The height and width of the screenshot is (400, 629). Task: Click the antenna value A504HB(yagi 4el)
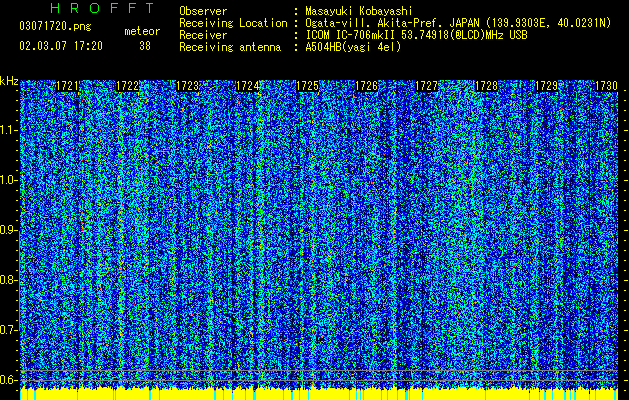tap(353, 47)
